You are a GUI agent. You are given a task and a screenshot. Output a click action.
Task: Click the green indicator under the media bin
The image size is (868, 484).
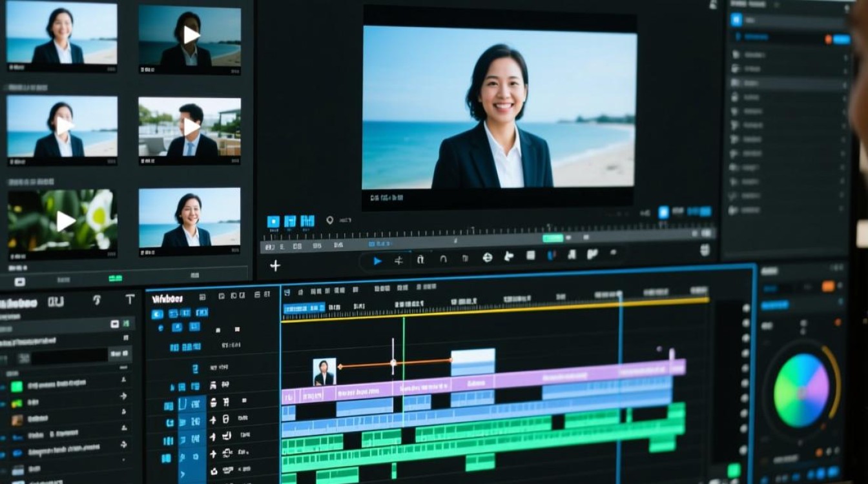116,278
